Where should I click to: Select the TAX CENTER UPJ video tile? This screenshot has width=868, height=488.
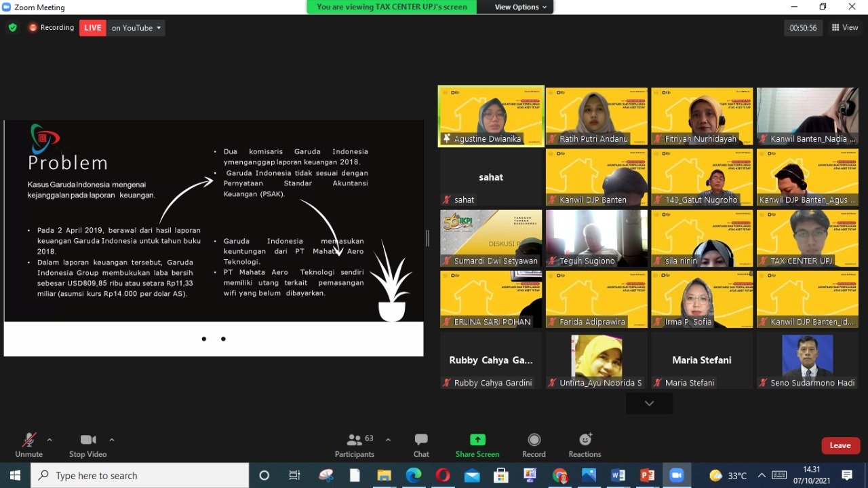pyautogui.click(x=808, y=238)
